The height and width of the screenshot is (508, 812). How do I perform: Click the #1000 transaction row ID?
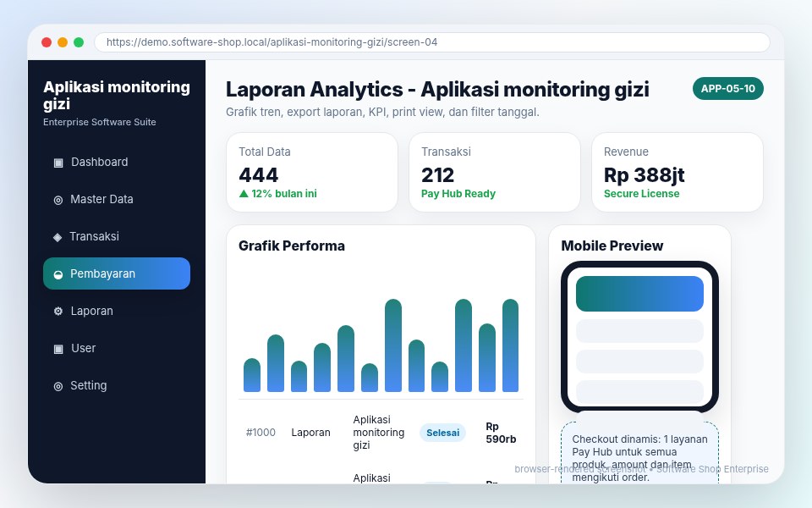tap(261, 433)
